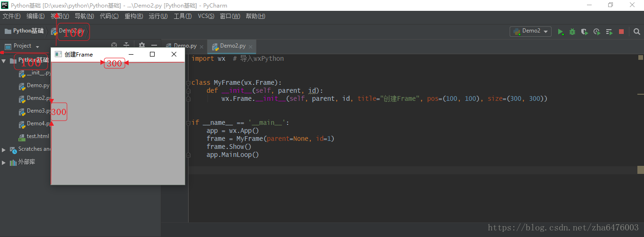Click the scrollbar marker beside caret line
Image resolution: width=644 pixels, height=237 pixels.
(x=641, y=170)
